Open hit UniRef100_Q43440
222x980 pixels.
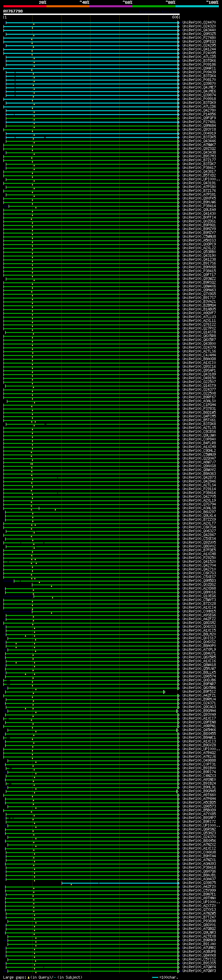[x=199, y=30]
